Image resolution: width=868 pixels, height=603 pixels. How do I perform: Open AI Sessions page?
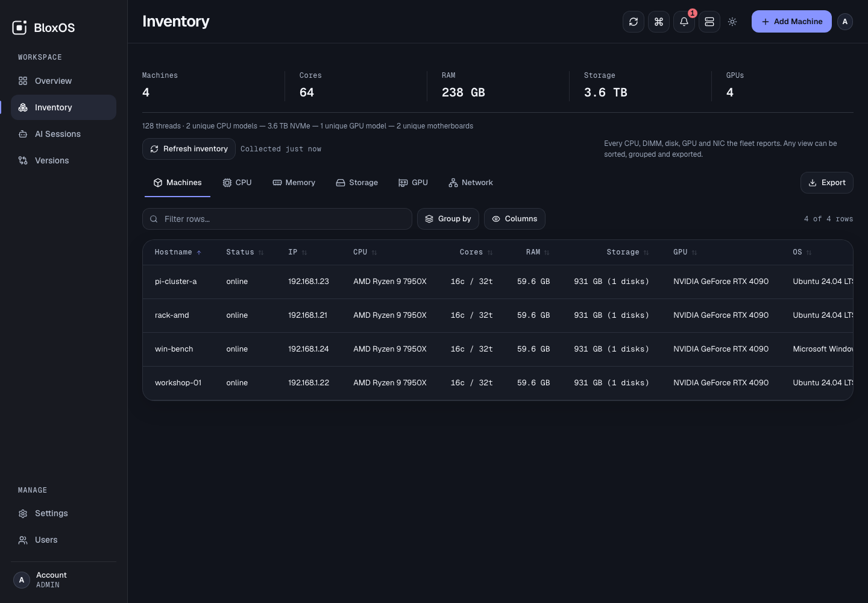(x=63, y=134)
